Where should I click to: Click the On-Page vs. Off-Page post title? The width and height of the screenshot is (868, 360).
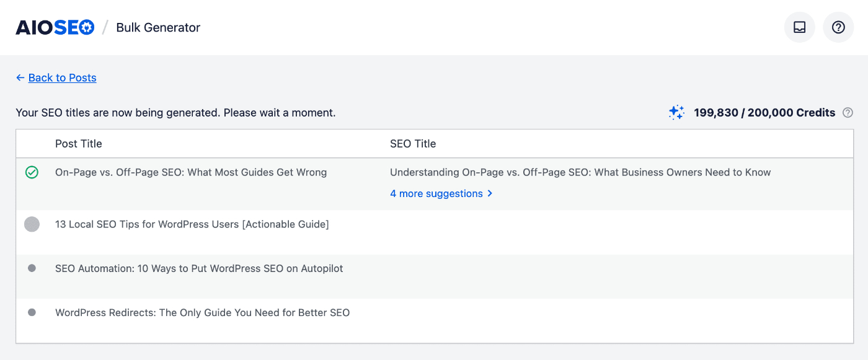click(x=190, y=172)
